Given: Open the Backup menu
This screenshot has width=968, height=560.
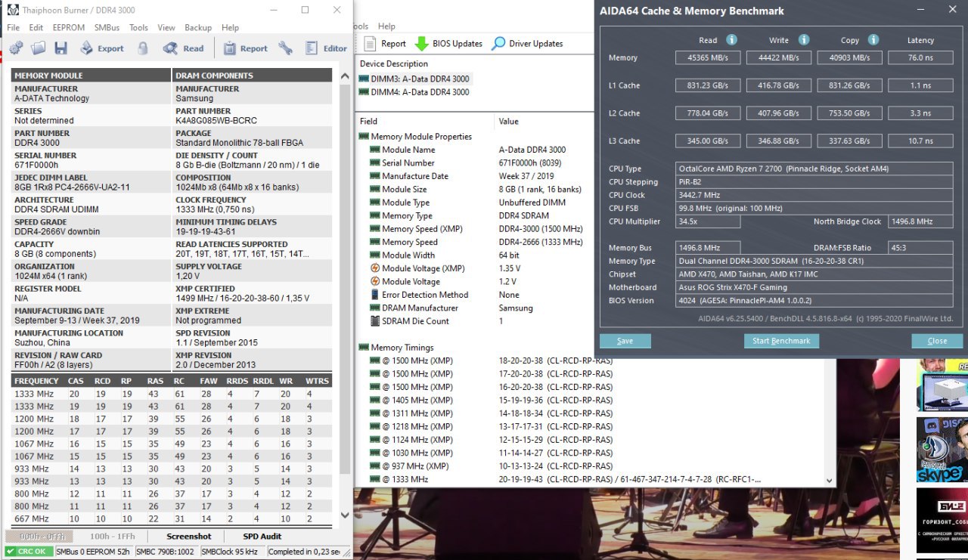Looking at the screenshot, I should tap(198, 27).
